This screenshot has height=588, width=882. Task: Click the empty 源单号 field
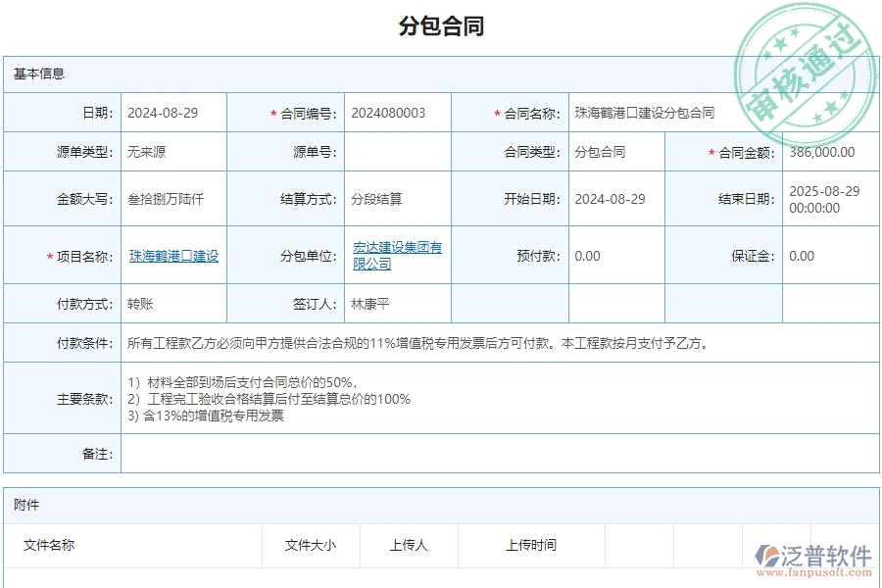397,152
